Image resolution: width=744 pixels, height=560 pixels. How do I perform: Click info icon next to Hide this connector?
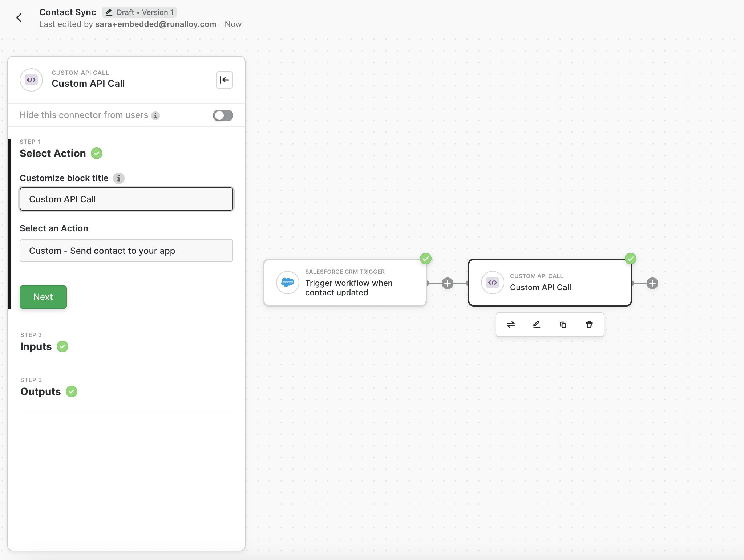pyautogui.click(x=155, y=116)
